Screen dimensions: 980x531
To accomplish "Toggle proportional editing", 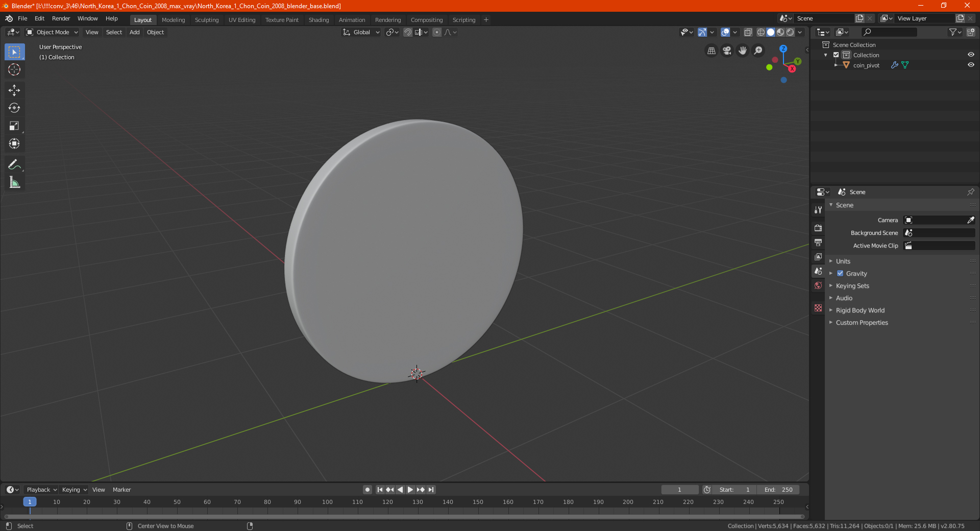I will 437,32.
